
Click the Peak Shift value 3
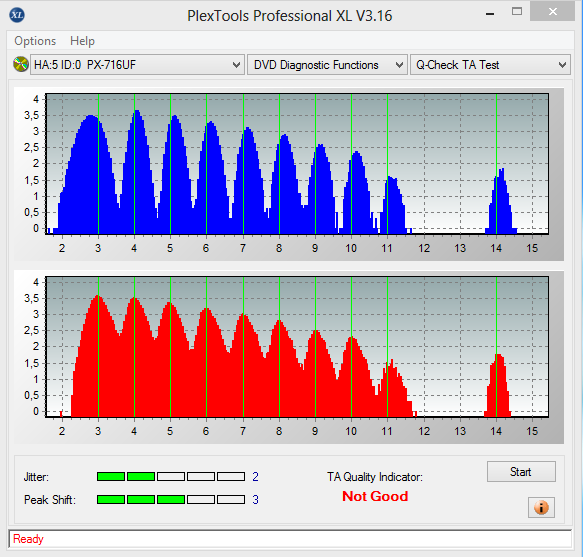click(x=255, y=500)
